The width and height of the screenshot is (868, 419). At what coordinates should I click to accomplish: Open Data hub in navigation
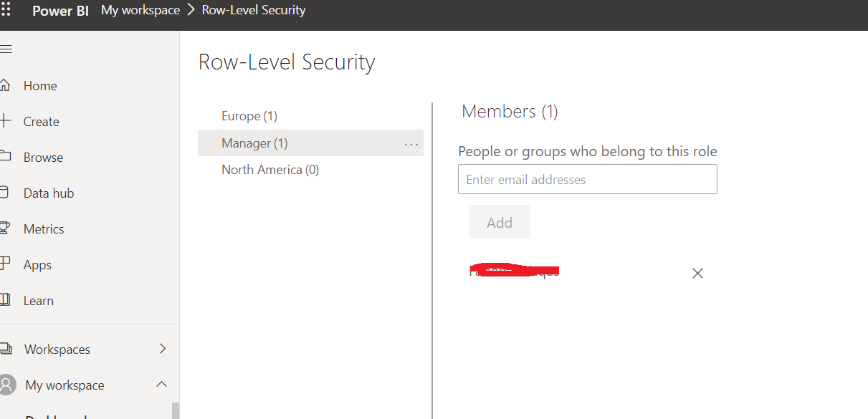[49, 193]
